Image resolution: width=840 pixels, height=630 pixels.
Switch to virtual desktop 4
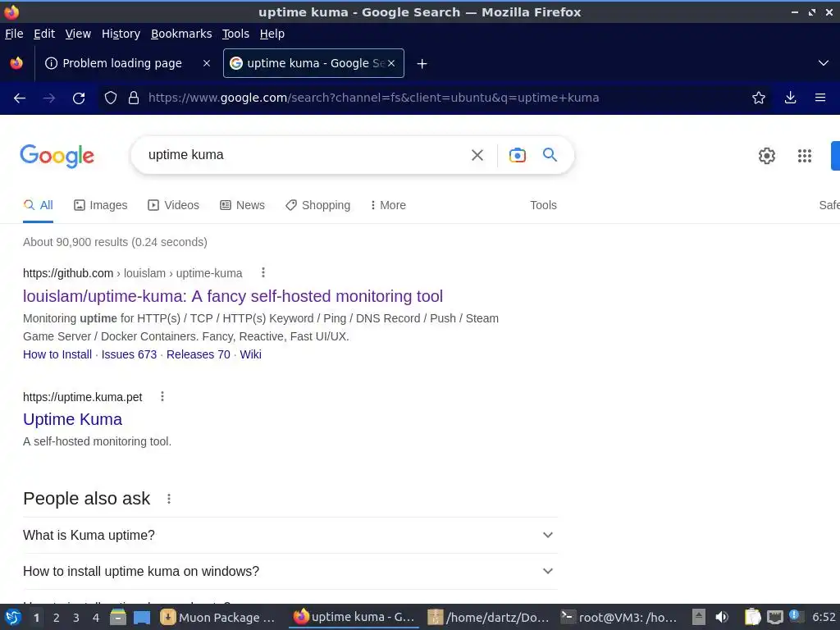96,618
